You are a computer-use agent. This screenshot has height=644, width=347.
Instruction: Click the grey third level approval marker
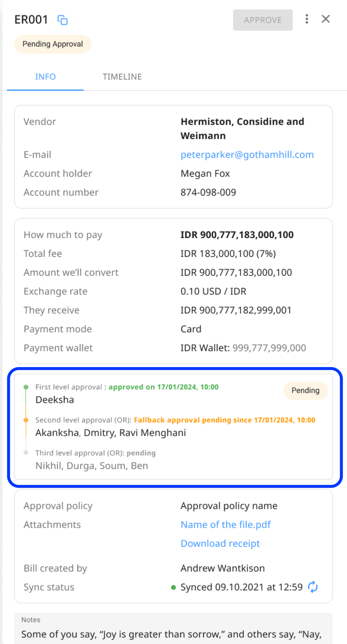pos(26,453)
